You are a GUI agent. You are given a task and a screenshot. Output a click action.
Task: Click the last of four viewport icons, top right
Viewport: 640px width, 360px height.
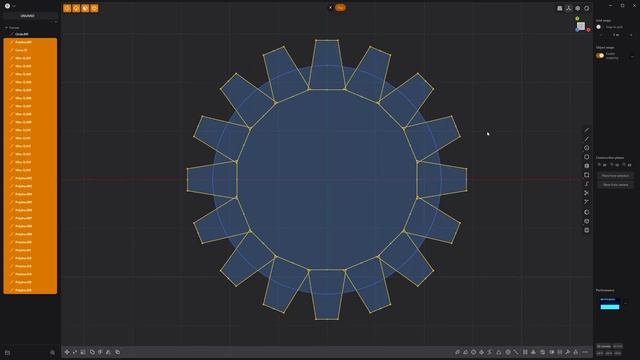click(x=587, y=8)
